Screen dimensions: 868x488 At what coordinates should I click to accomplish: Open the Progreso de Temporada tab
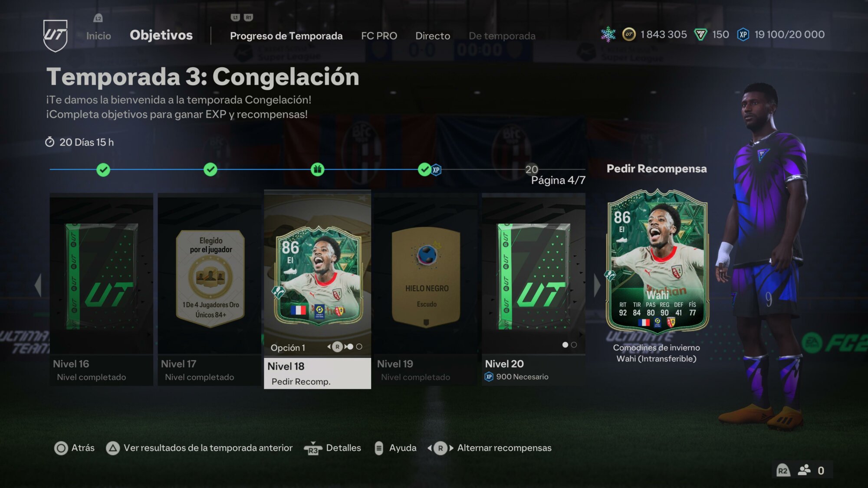pos(286,36)
